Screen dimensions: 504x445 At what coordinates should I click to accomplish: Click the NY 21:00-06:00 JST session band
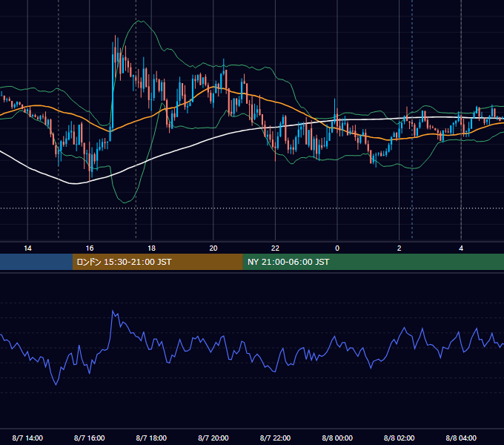tap(373, 262)
